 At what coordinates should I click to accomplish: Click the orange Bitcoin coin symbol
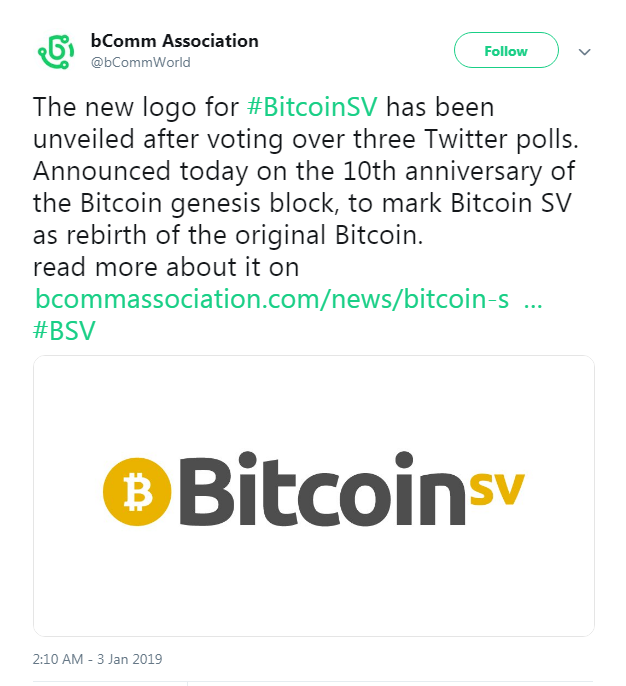(x=138, y=492)
